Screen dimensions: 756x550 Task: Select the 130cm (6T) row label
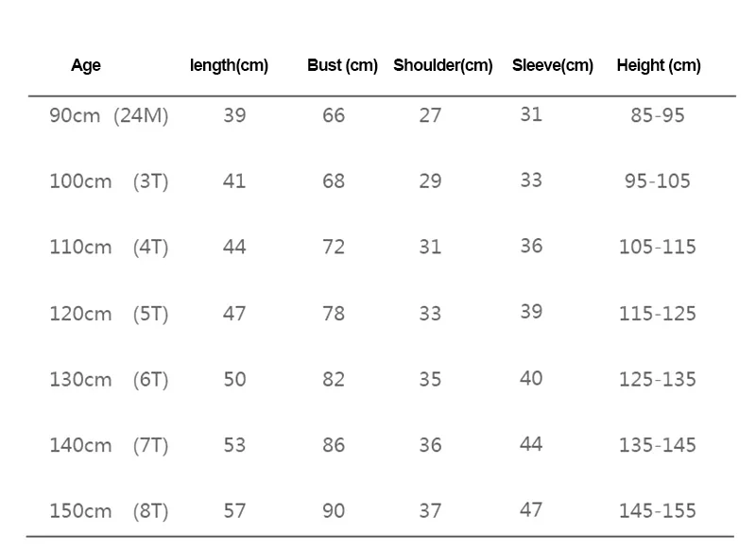click(109, 380)
